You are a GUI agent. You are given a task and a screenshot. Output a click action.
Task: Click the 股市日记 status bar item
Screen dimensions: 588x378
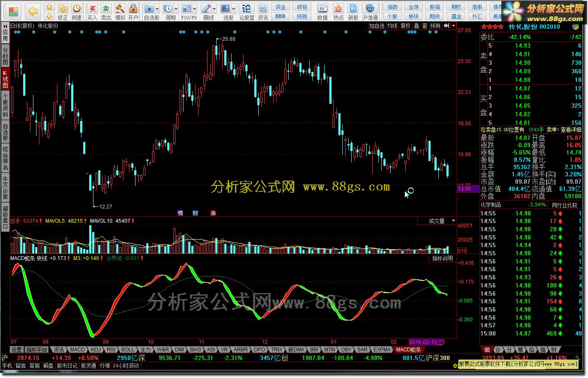(67, 366)
